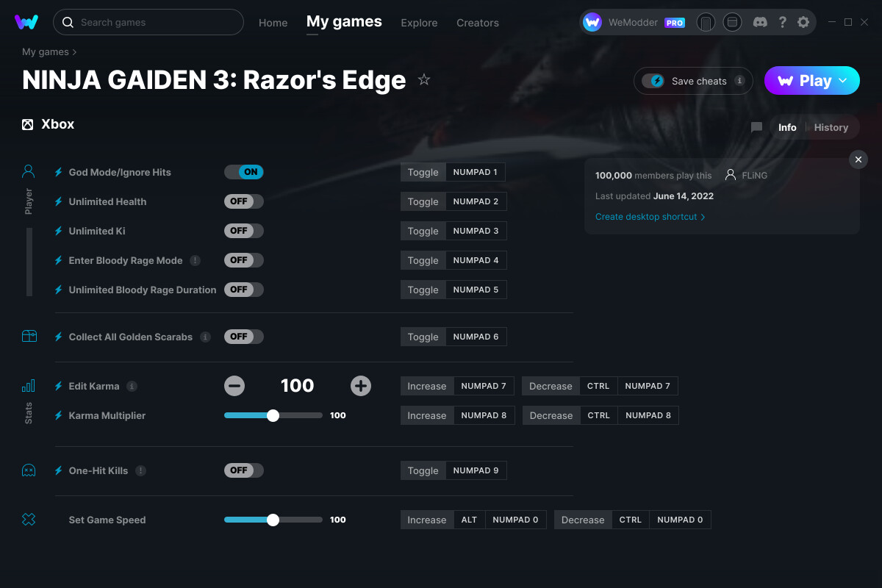This screenshot has width=882, height=588.
Task: Enable Unlimited Ki toggle
Action: 244,231
